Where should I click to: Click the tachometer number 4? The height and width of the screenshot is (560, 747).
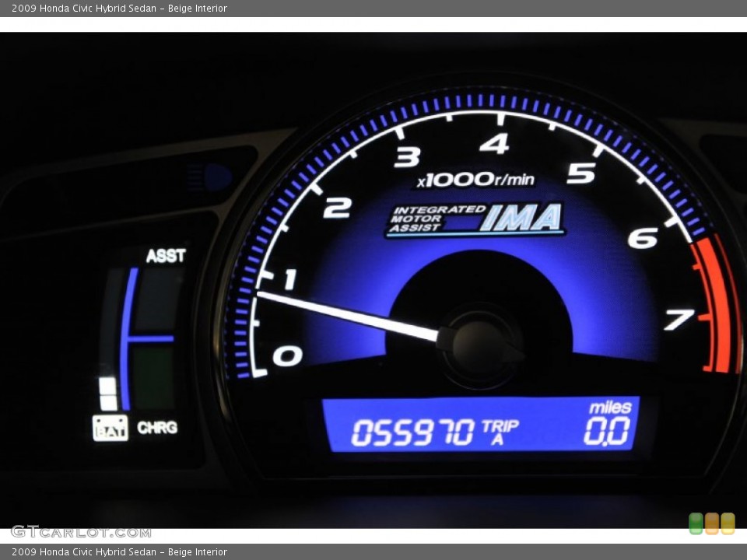pyautogui.click(x=495, y=143)
